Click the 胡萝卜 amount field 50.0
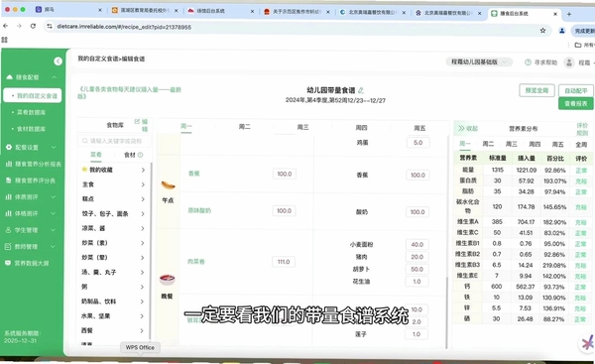Image resolution: width=595 pixels, height=364 pixels. (417, 269)
